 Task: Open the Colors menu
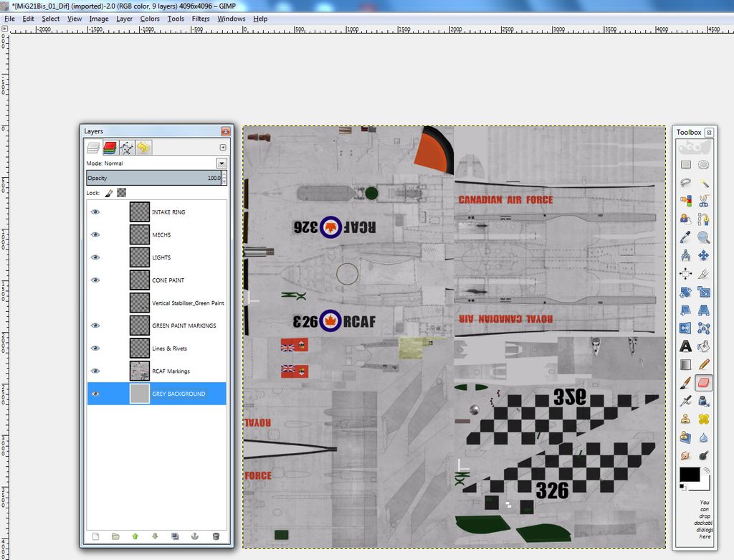150,19
